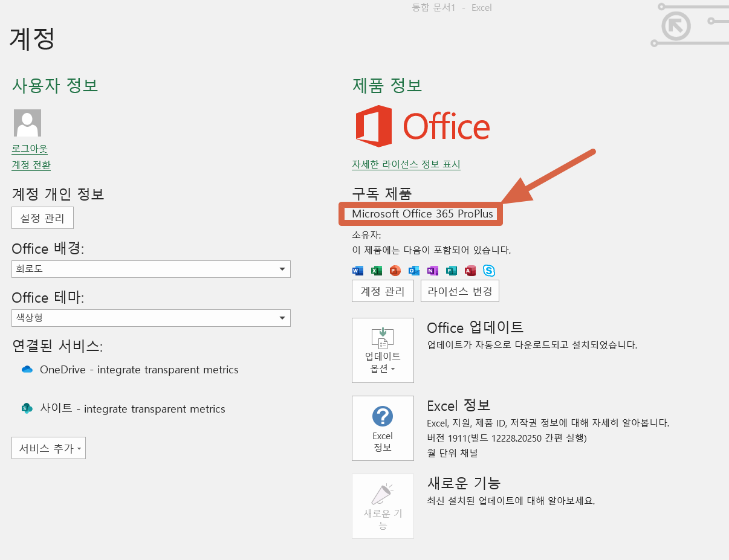The width and height of the screenshot is (729, 560).
Task: Click the user profile avatar picture
Action: (27, 123)
